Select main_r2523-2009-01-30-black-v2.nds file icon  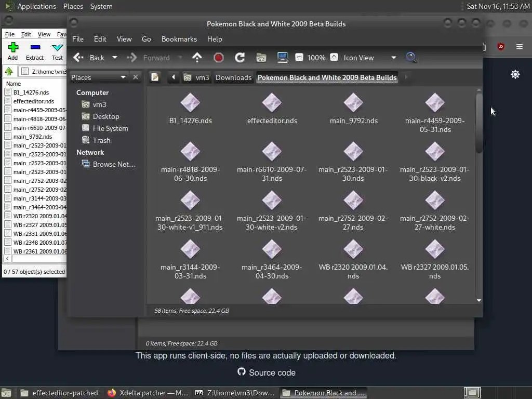tap(435, 152)
